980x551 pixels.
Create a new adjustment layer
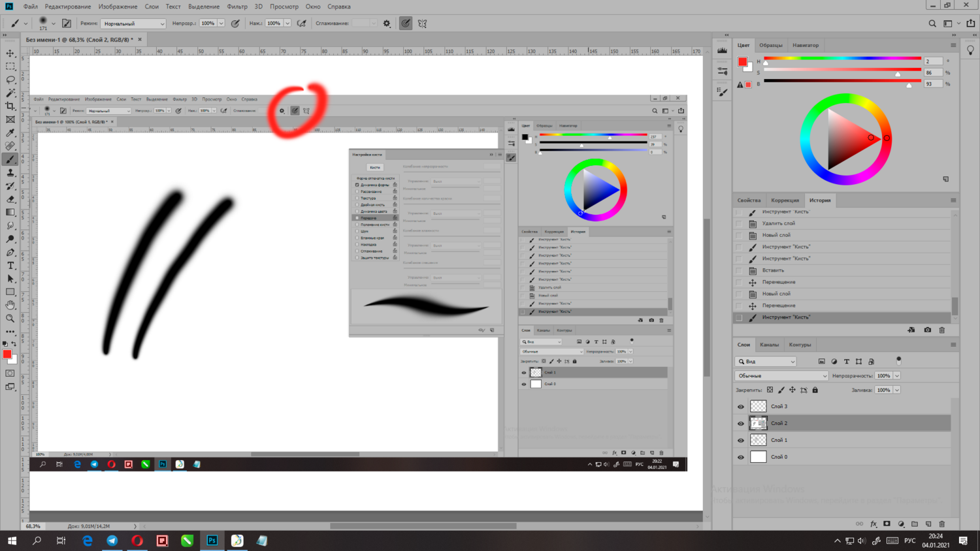point(901,524)
